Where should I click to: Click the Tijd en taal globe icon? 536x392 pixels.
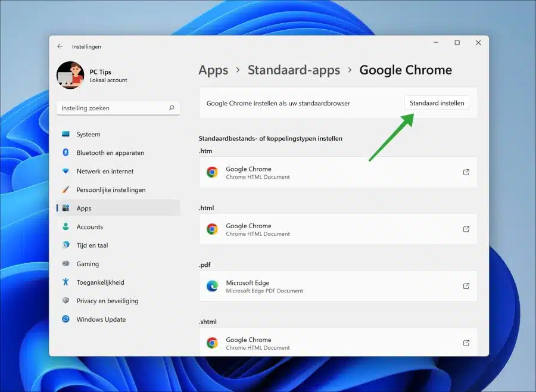[66, 245]
